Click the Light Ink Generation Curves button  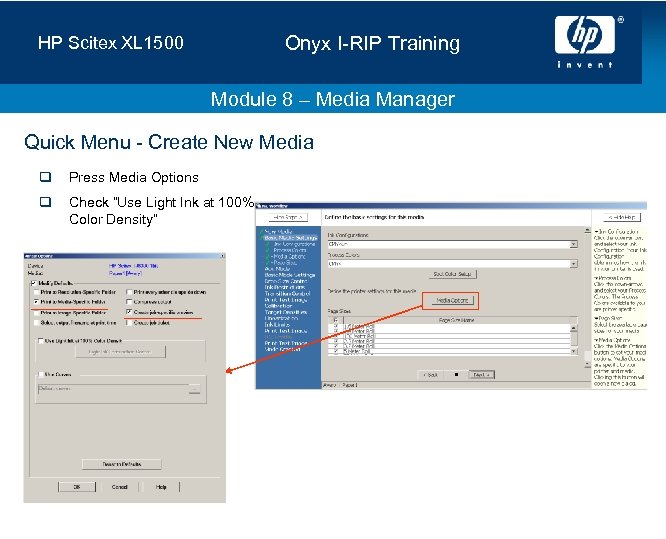pyautogui.click(x=121, y=352)
